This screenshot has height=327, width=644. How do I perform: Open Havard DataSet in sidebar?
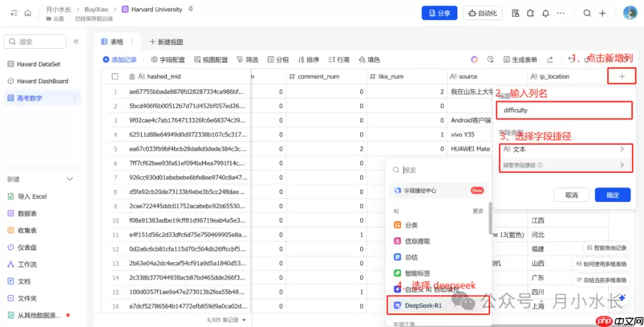[x=38, y=64]
